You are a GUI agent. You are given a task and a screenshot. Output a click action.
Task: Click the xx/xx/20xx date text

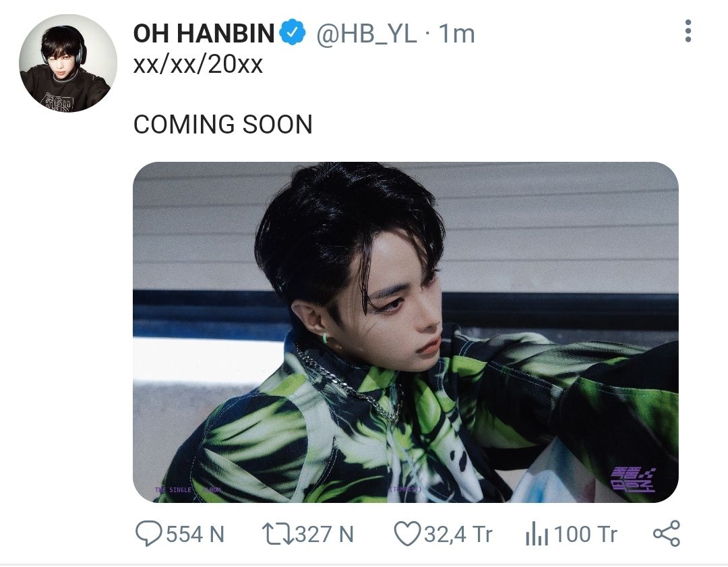198,65
